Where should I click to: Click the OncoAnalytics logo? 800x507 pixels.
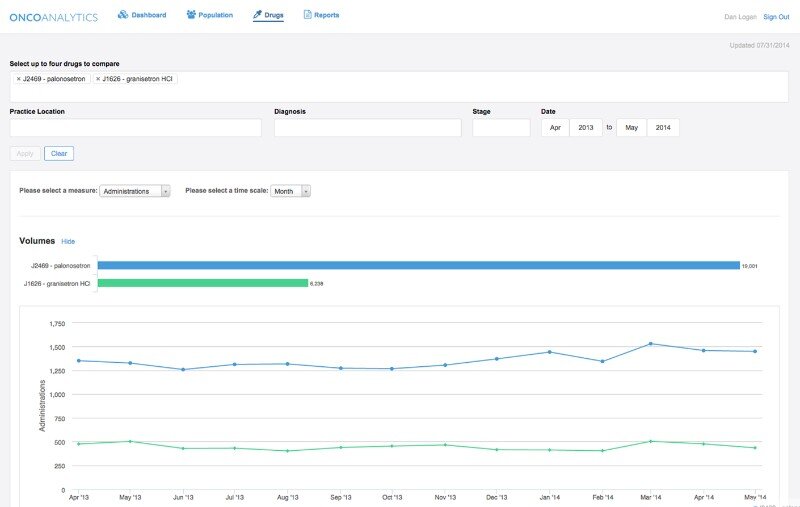(55, 17)
